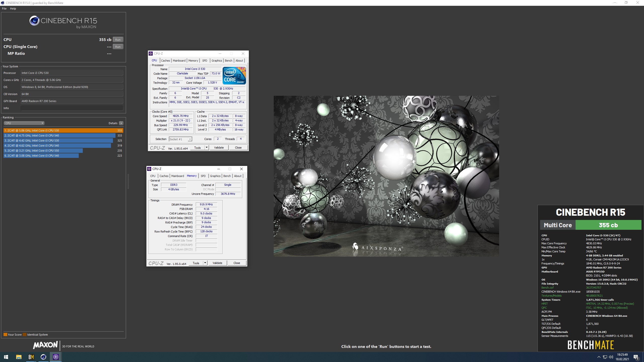Click the rendered benchmark scene image
This screenshot has height=362, width=644.
click(x=386, y=176)
